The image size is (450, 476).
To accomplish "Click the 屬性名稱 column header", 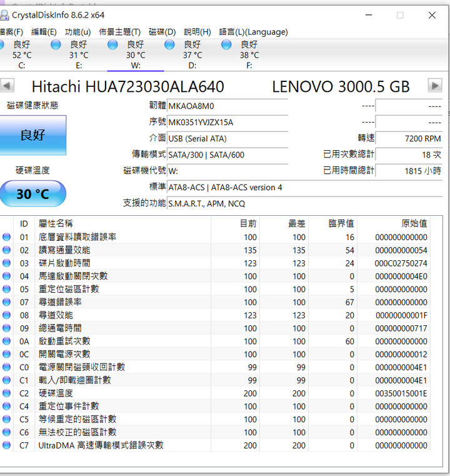I will tap(122, 224).
